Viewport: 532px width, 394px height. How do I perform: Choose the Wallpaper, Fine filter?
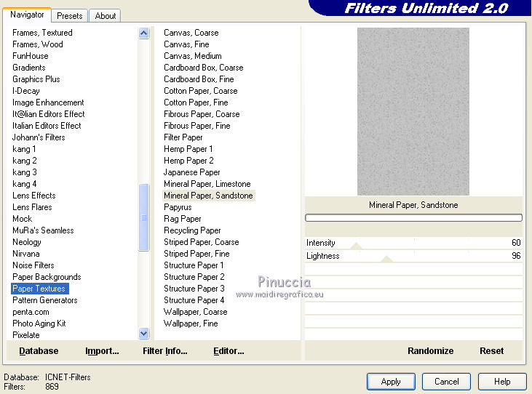click(191, 323)
